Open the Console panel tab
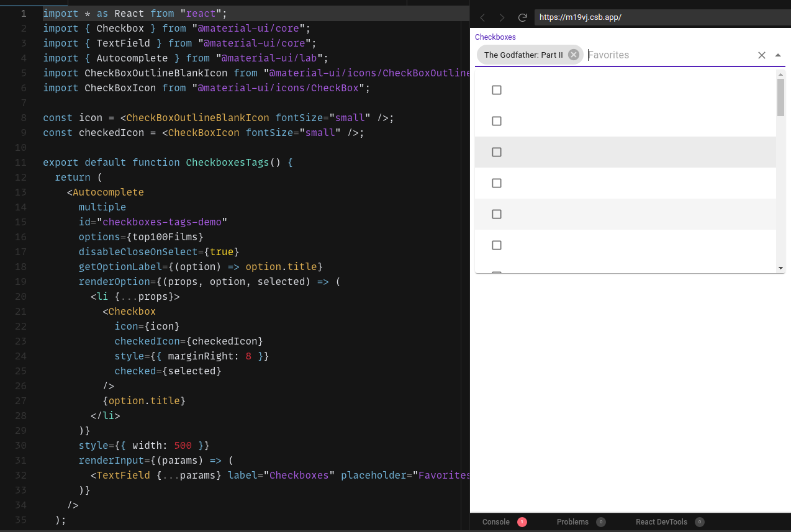This screenshot has width=791, height=532. [x=496, y=522]
